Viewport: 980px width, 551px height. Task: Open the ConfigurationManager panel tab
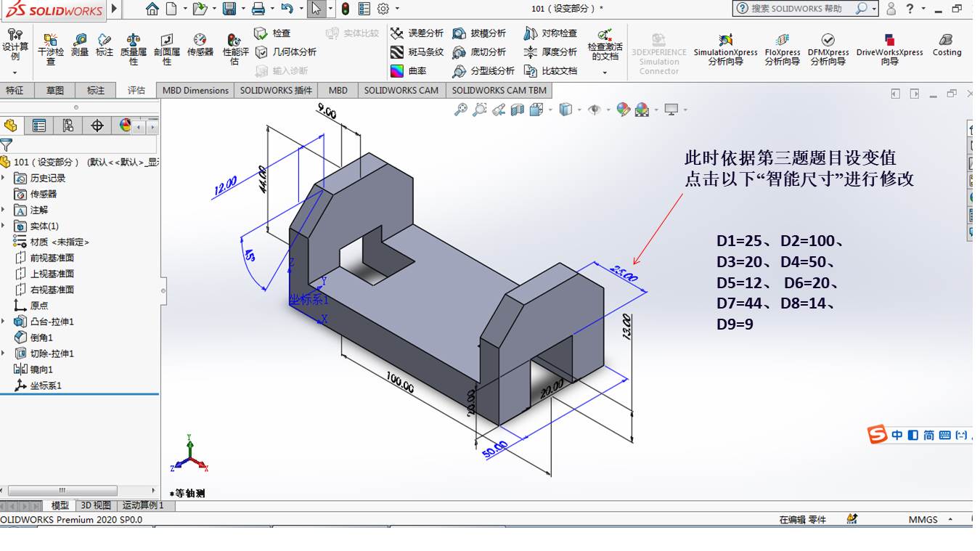click(x=68, y=126)
